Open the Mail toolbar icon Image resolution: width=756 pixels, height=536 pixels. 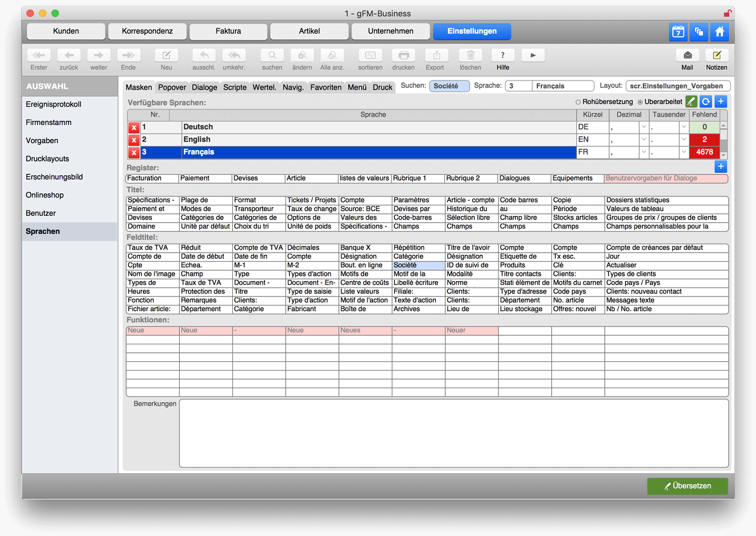click(x=687, y=55)
